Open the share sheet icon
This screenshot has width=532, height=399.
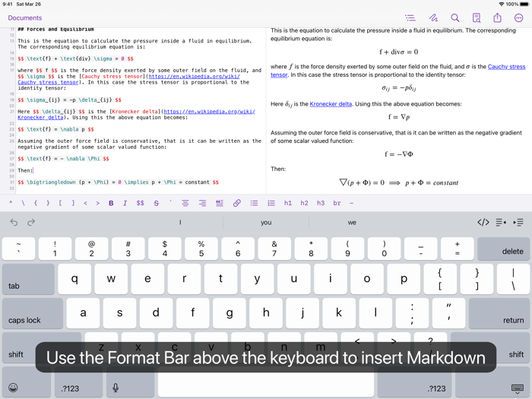pyautogui.click(x=497, y=17)
